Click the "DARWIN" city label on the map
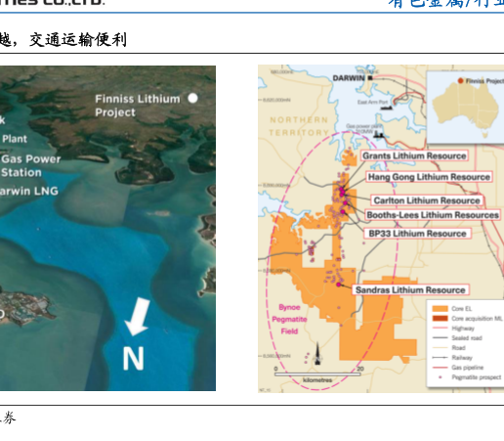 point(349,78)
